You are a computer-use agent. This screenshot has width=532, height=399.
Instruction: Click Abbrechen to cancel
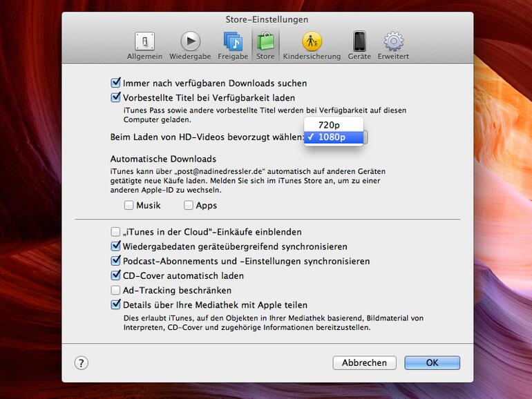pyautogui.click(x=364, y=362)
